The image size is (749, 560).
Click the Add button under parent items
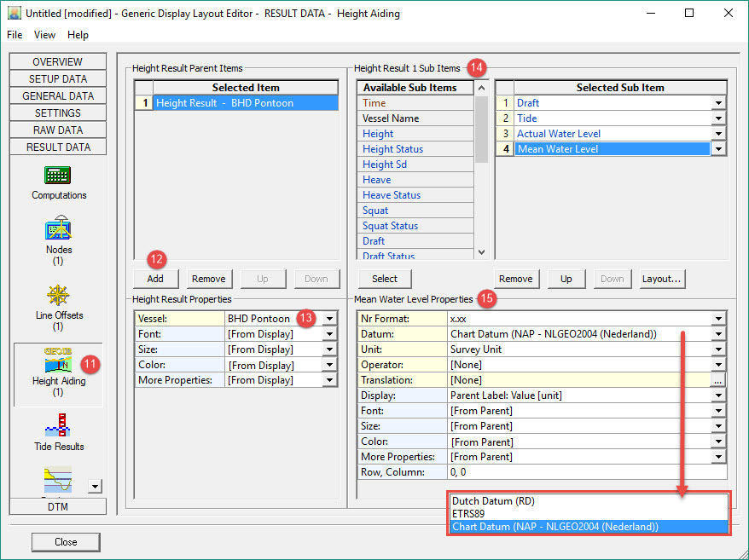pos(155,279)
